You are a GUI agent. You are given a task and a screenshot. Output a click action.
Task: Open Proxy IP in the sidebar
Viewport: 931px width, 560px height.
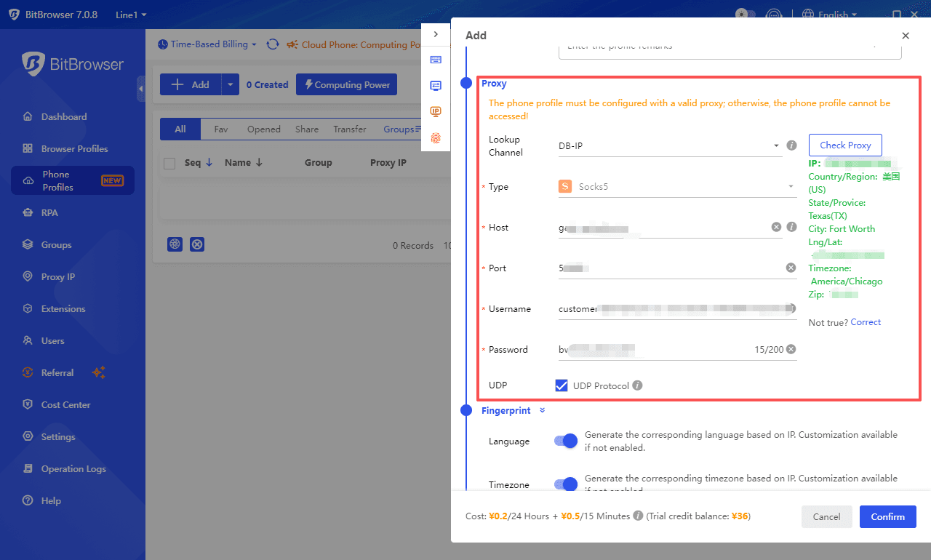point(58,277)
